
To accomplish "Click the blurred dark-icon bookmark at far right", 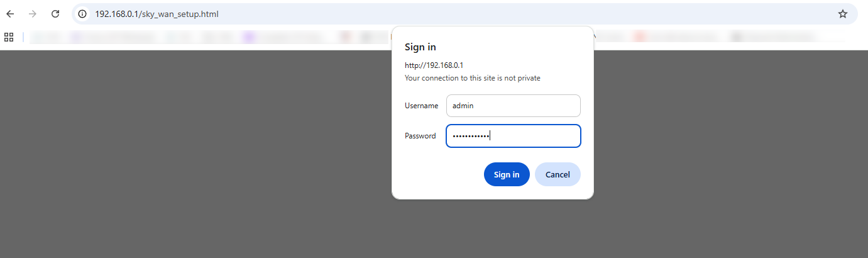I will pyautogui.click(x=735, y=37).
